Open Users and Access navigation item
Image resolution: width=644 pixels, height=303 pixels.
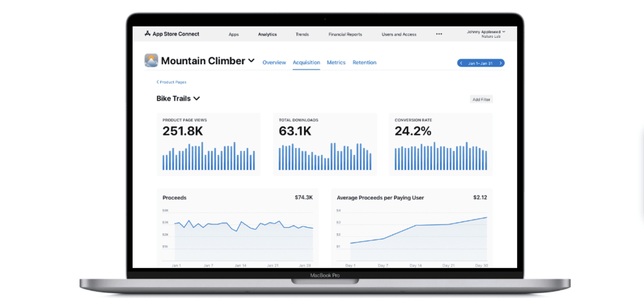[399, 34]
